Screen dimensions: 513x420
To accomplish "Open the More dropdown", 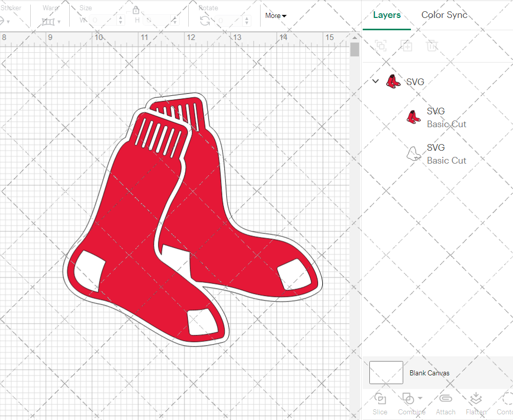I will [x=275, y=16].
